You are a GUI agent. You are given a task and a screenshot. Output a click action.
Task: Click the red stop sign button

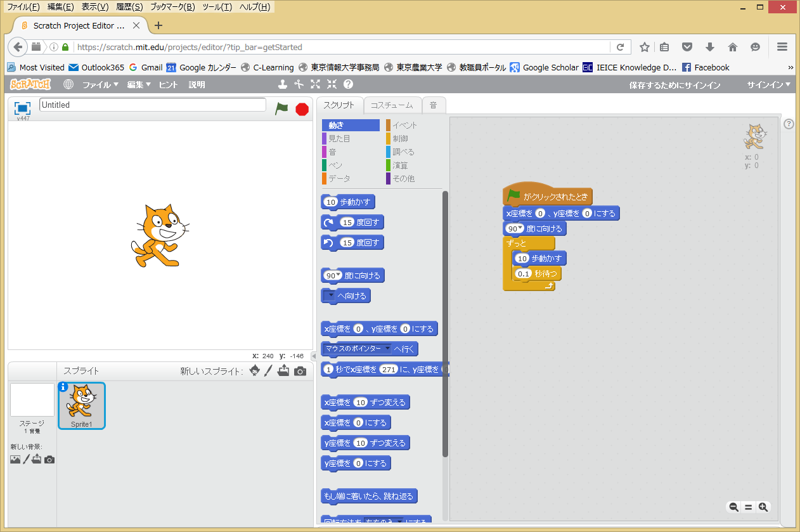[302, 109]
